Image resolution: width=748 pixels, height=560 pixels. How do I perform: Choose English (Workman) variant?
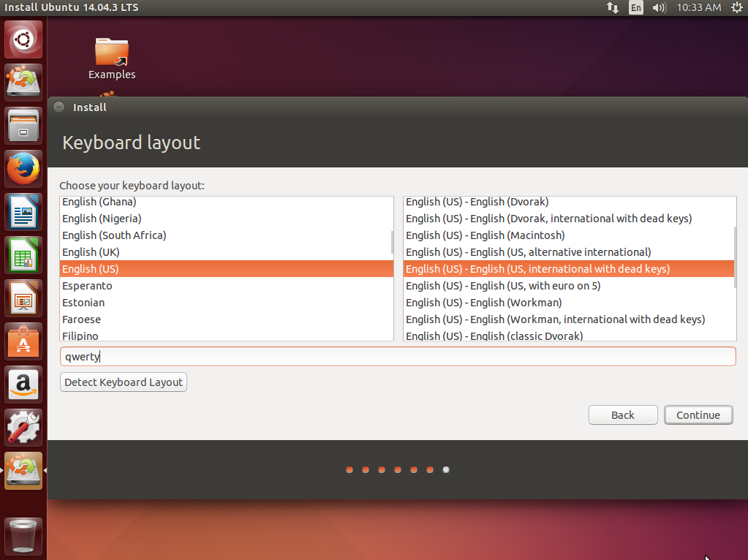(569, 303)
